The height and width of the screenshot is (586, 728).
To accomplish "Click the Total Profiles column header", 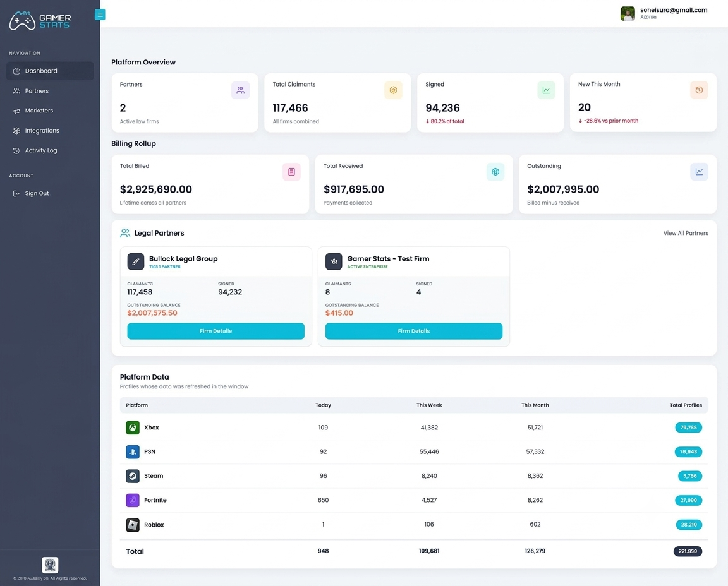I will (686, 405).
